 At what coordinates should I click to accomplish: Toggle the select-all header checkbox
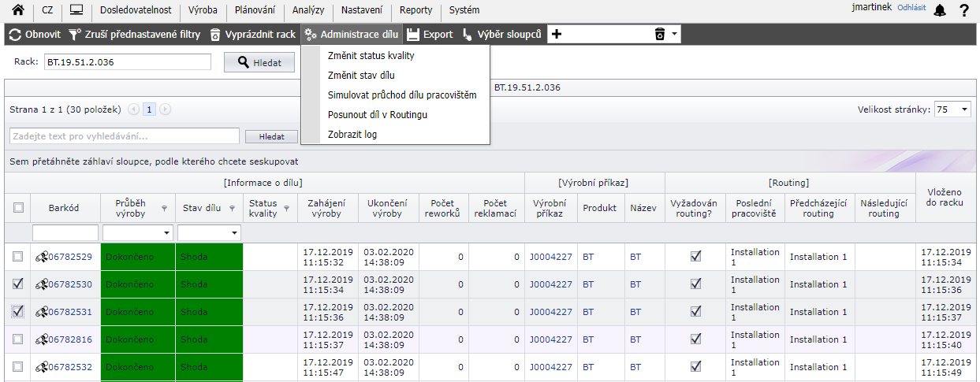click(18, 208)
